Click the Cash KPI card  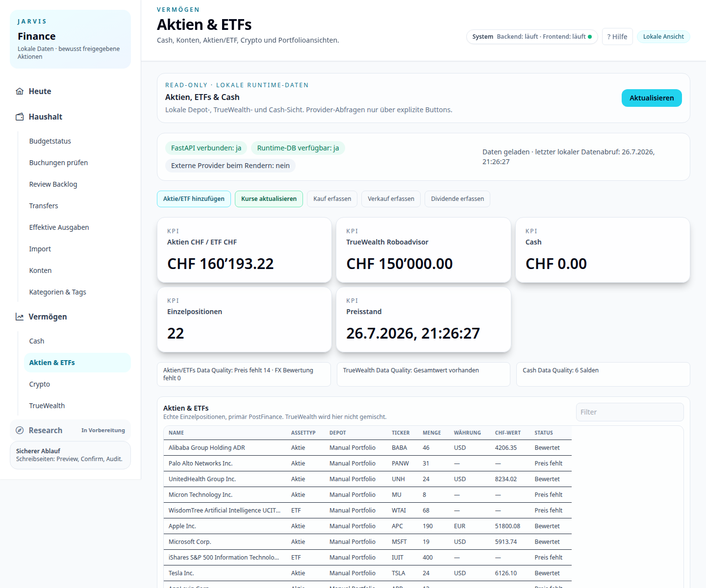(x=603, y=250)
